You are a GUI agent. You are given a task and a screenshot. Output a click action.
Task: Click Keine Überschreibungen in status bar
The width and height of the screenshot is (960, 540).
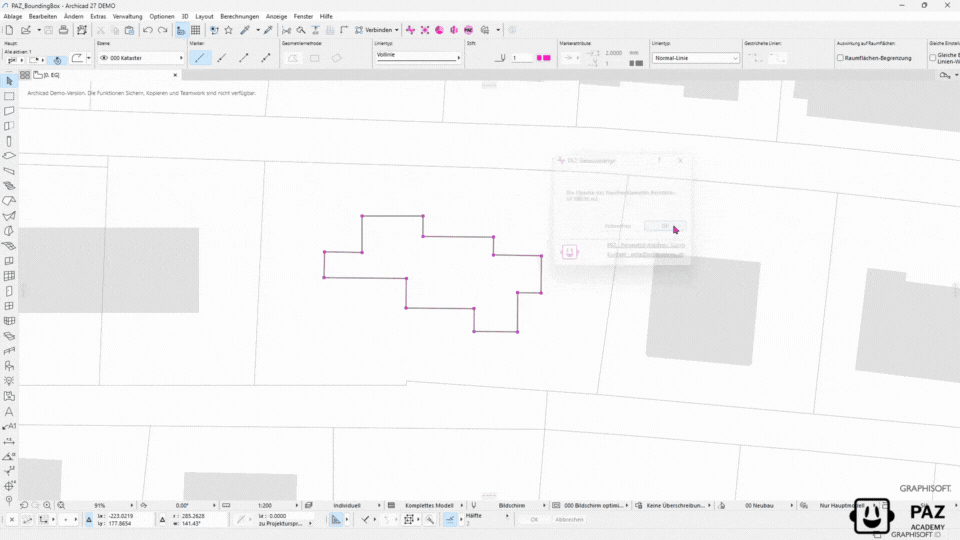click(x=676, y=506)
